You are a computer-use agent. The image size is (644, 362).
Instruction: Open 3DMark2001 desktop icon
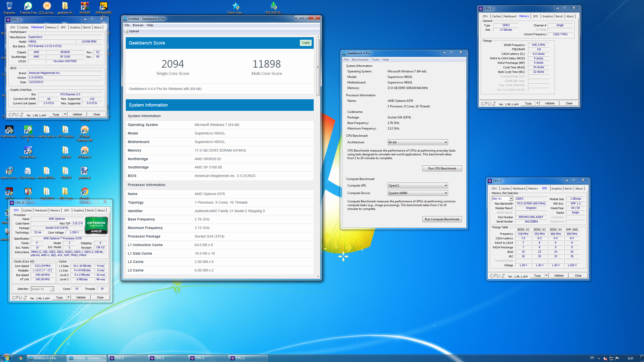tap(103, 8)
